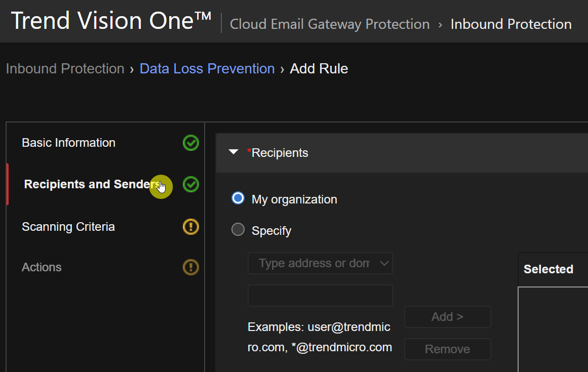
Task: Go to the Scanning Criteria step
Action: click(x=68, y=227)
